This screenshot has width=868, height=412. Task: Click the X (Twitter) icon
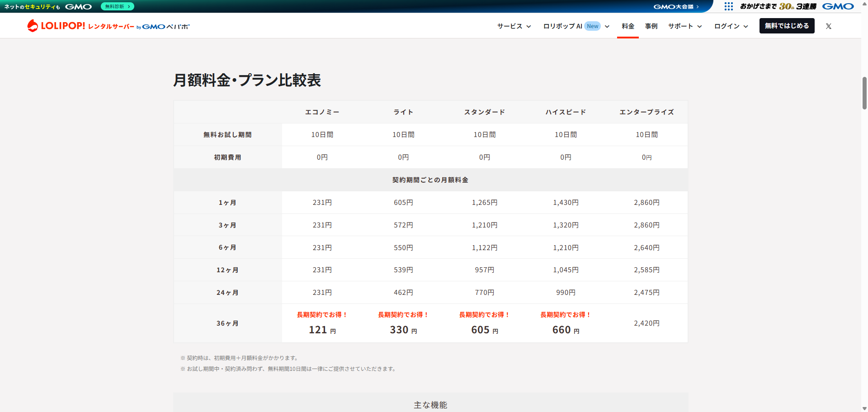click(829, 26)
